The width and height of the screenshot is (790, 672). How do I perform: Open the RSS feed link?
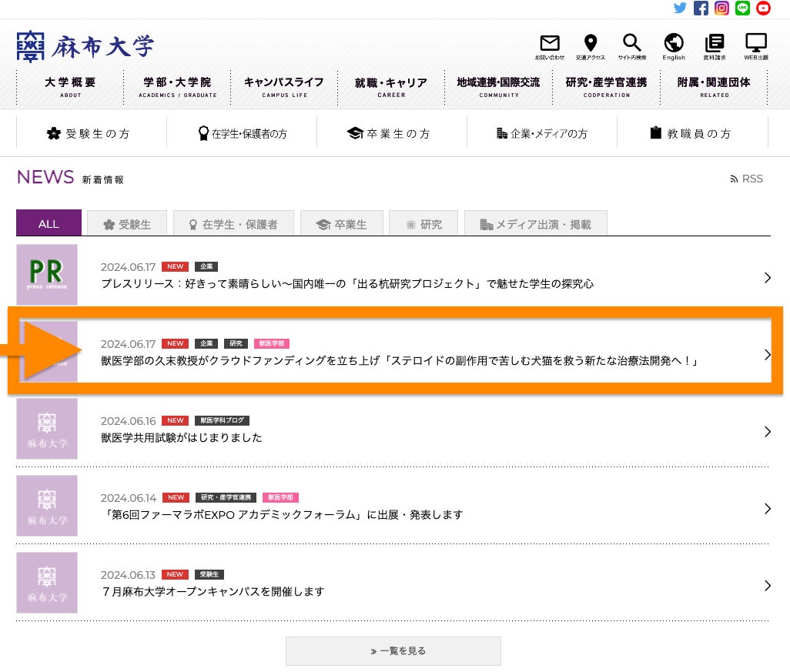click(746, 179)
